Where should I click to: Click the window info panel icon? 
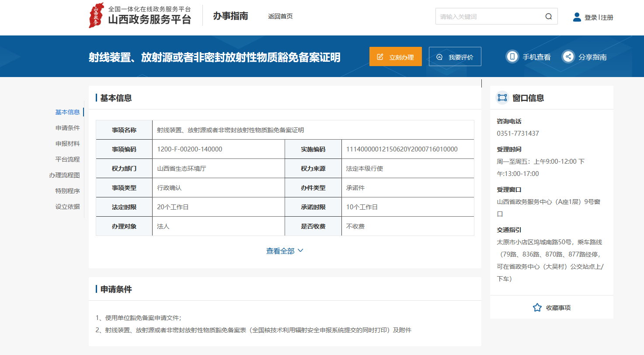[x=502, y=98]
